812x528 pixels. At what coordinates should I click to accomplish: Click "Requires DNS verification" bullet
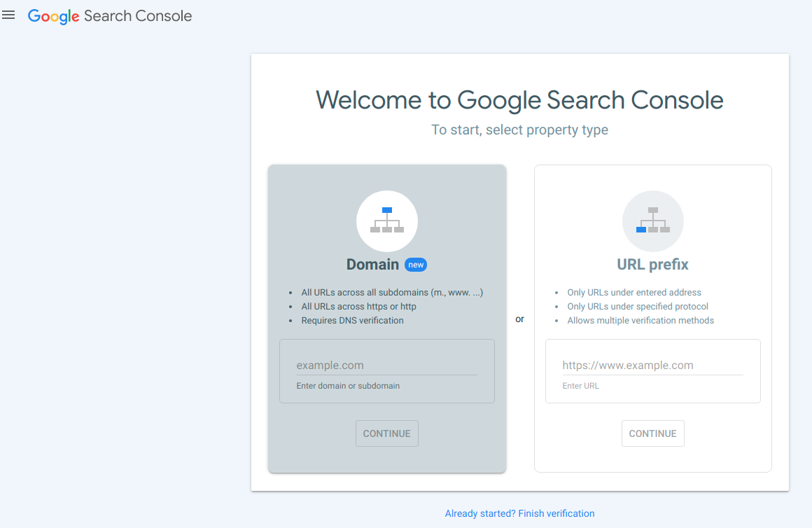pos(352,320)
